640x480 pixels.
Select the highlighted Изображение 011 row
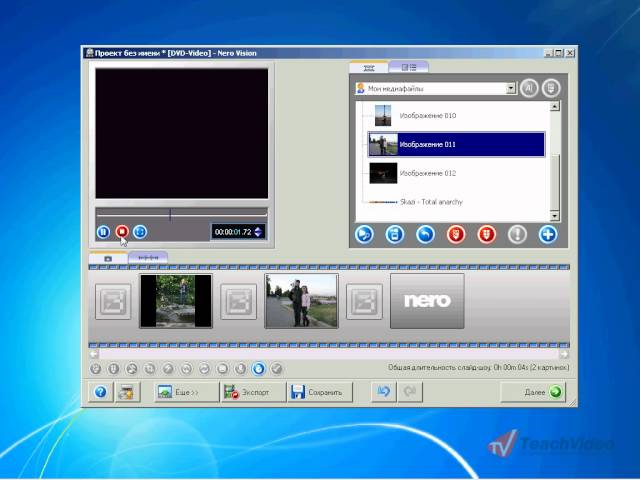pos(456,144)
